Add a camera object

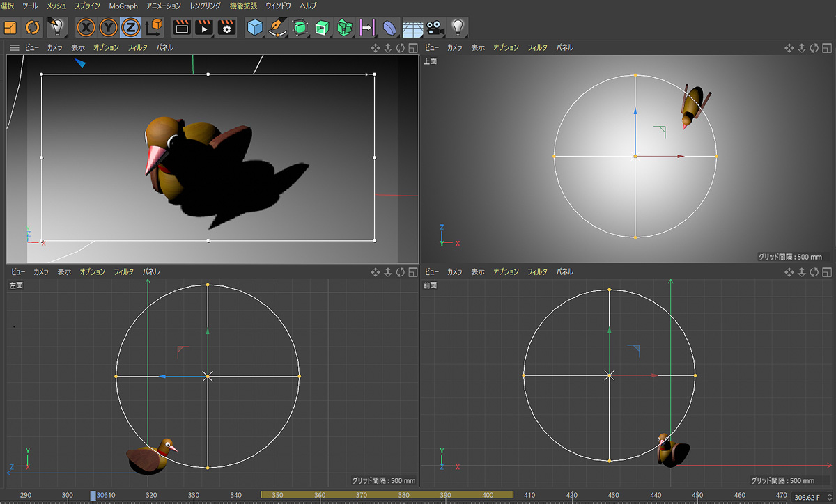tap(435, 27)
